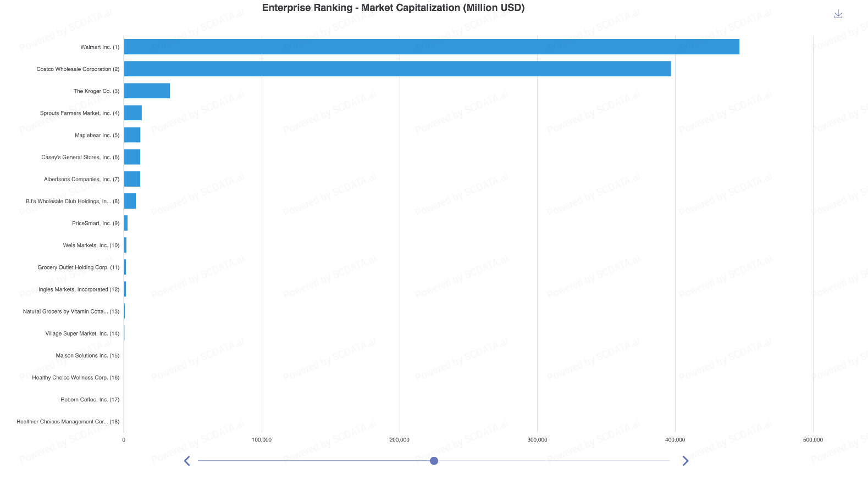
Task: Click the slider track right of handle
Action: coord(550,461)
